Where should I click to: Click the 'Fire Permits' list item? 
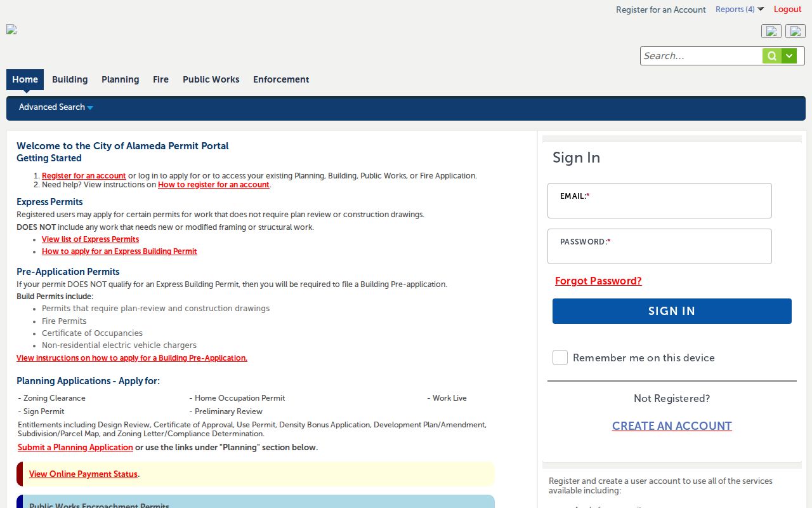(x=64, y=321)
